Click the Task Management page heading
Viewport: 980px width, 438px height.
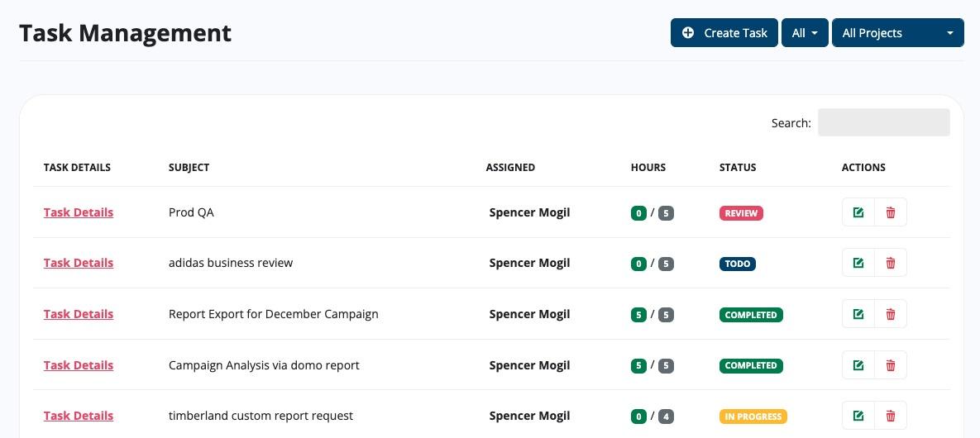point(125,32)
